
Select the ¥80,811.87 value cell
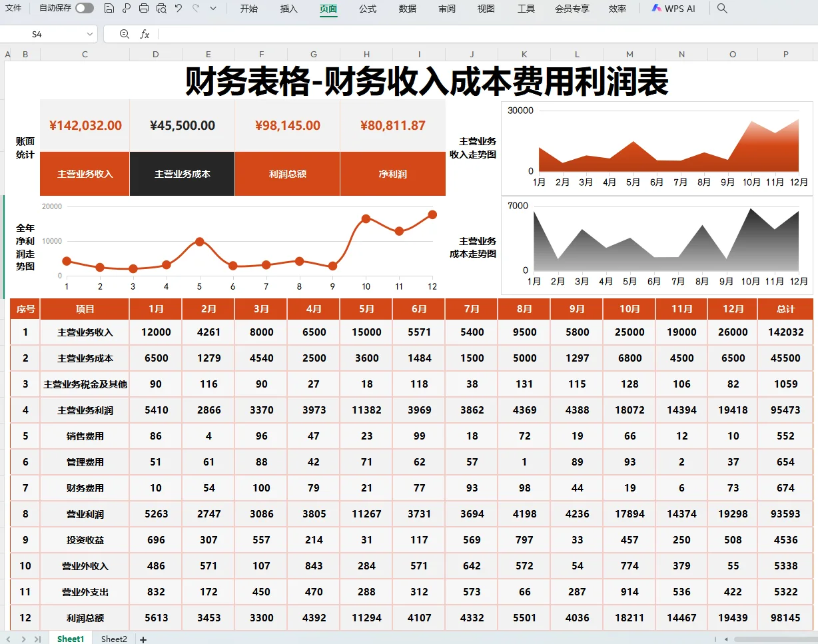(393, 126)
